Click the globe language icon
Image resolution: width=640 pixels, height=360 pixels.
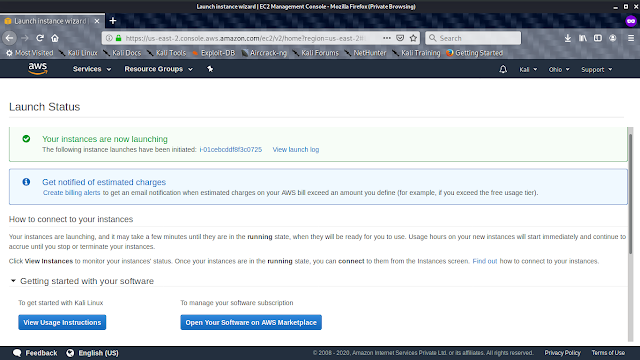70,353
